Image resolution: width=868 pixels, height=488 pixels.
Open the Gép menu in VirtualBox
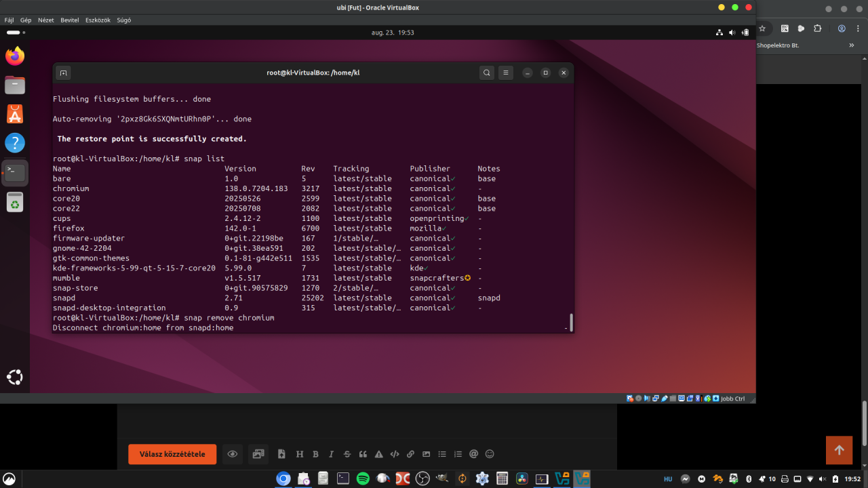click(26, 20)
